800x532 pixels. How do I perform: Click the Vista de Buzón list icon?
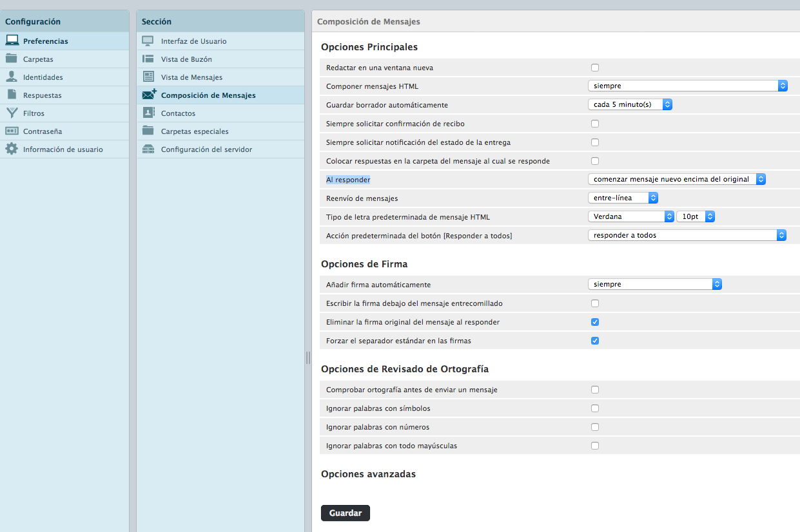[148, 59]
